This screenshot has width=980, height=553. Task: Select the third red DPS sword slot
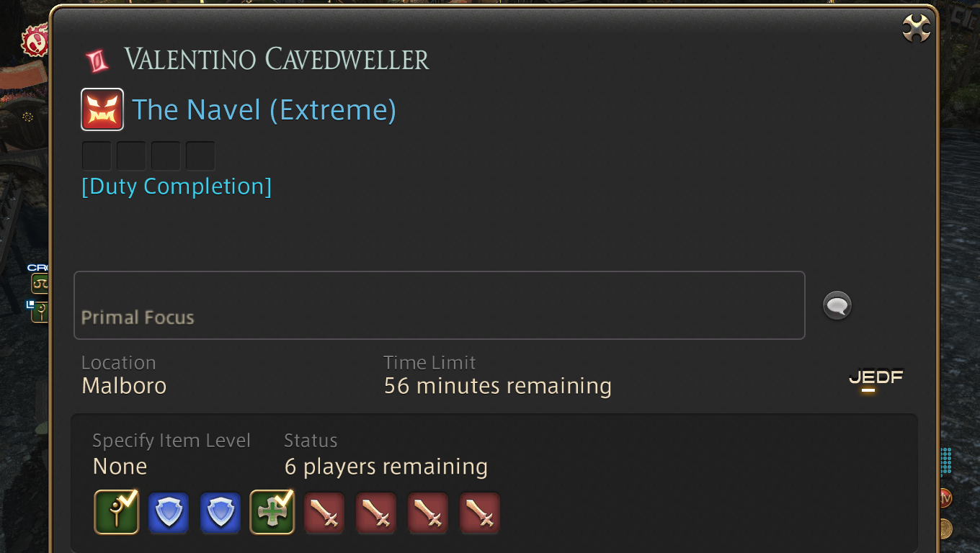point(428,513)
